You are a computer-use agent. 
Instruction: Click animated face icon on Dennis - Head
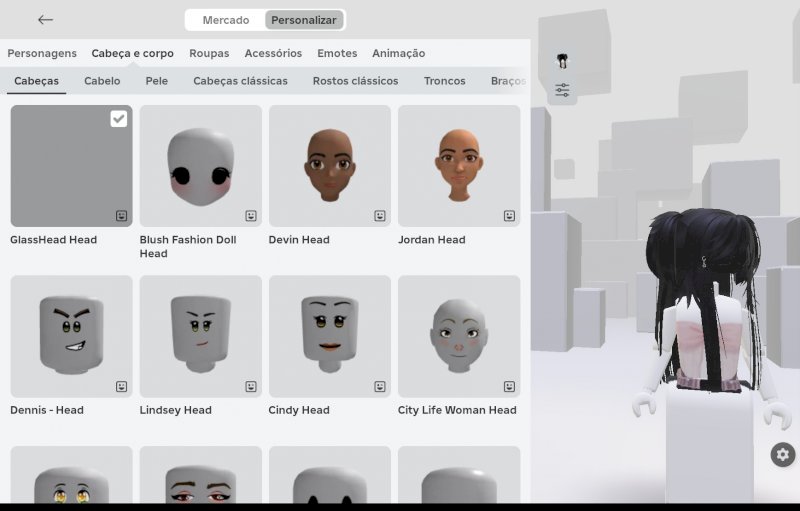coord(121,387)
